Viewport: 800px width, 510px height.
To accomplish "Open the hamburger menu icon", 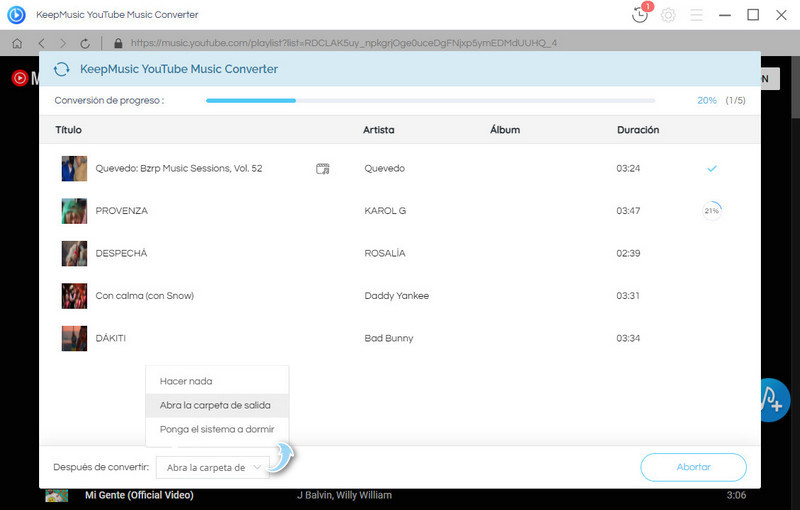I will (696, 15).
